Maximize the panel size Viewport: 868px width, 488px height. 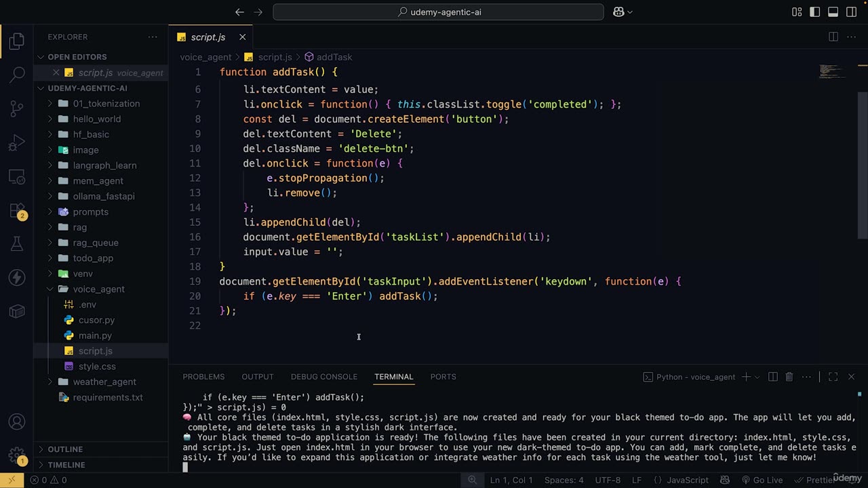pyautogui.click(x=833, y=377)
